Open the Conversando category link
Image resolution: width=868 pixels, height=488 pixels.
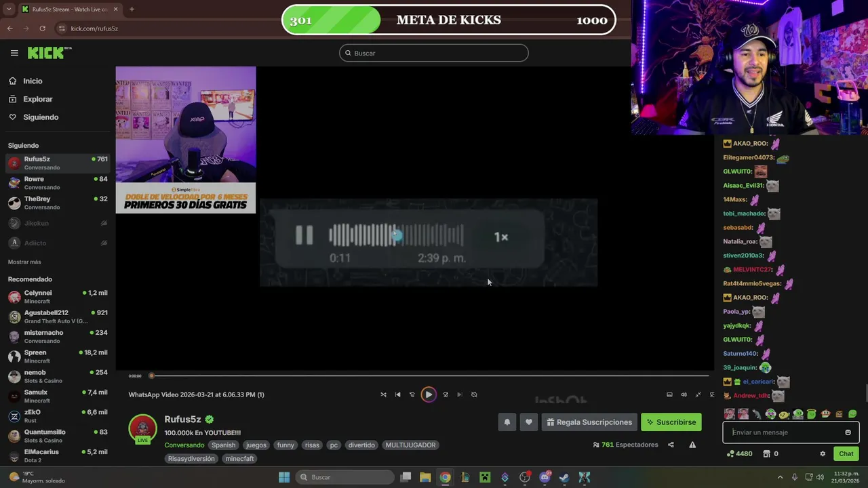(x=184, y=445)
